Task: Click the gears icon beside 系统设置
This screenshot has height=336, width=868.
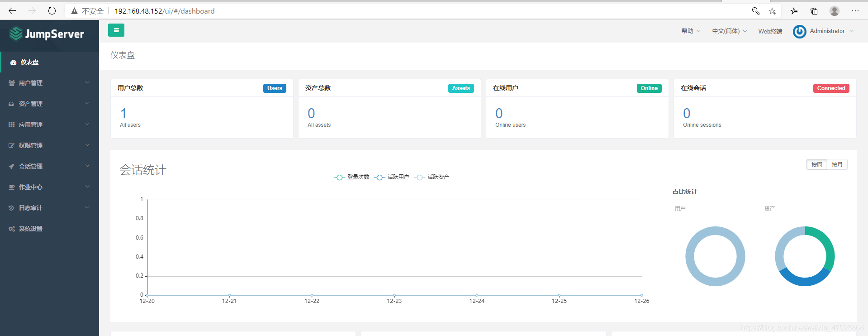Action: click(11, 229)
